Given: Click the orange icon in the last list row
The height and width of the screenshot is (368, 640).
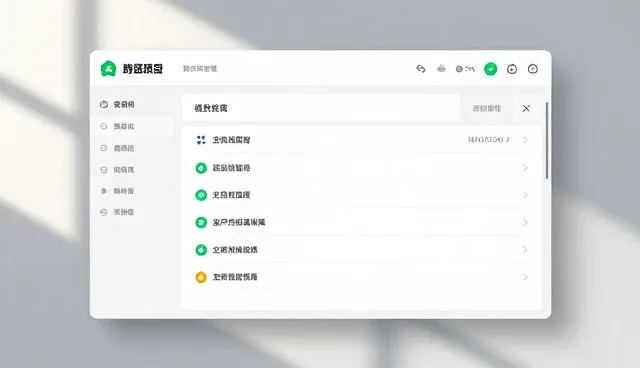Looking at the screenshot, I should click(x=201, y=277).
